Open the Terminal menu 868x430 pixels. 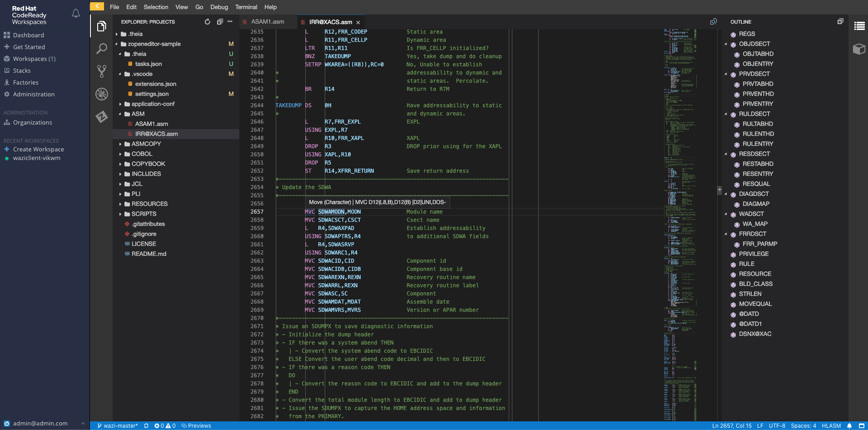(x=246, y=7)
